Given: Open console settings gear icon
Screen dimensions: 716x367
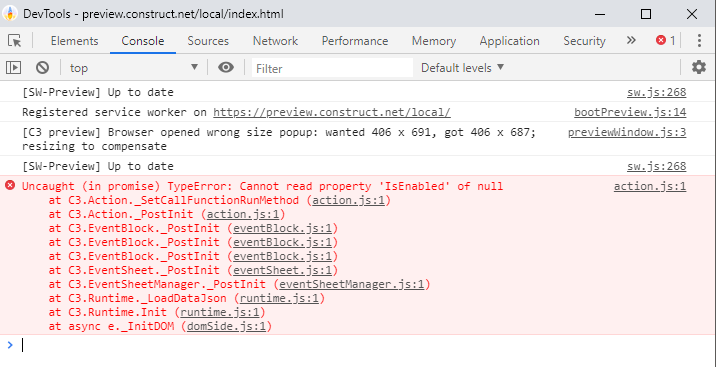Looking at the screenshot, I should [699, 68].
